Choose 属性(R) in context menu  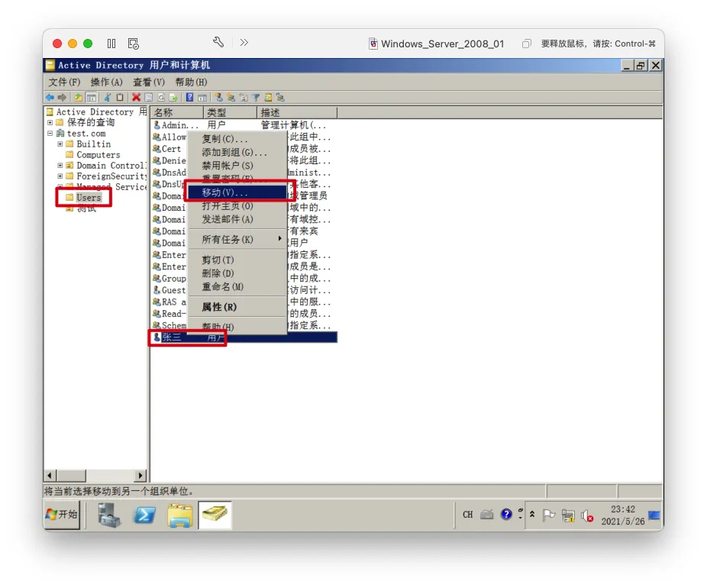click(237, 307)
